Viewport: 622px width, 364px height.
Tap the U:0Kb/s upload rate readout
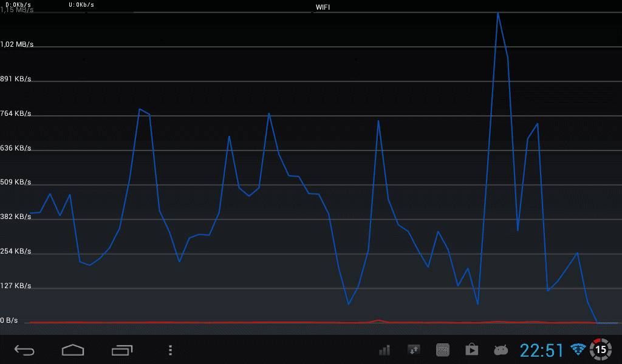[x=81, y=5]
